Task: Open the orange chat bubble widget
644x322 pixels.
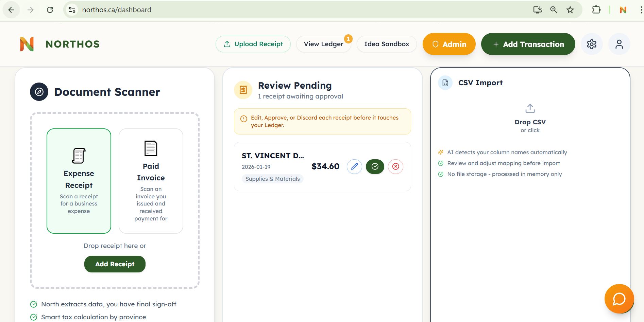Action: point(619,299)
